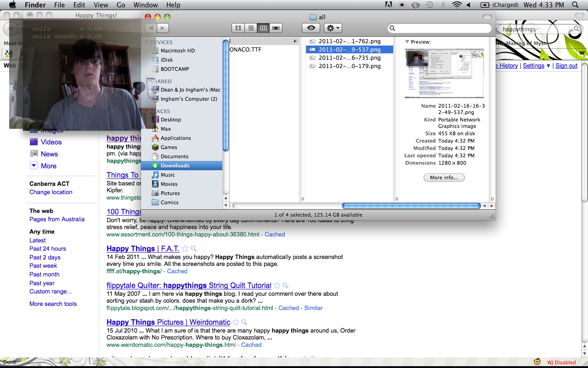Collapse the Preview disclosure triangle

pyautogui.click(x=407, y=42)
